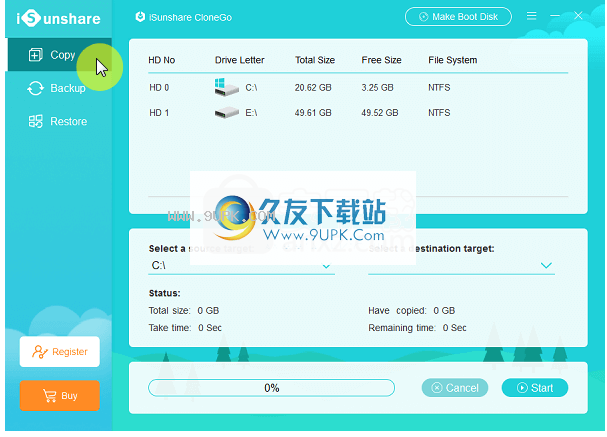This screenshot has height=437, width=607.
Task: Click the play icon on Start
Action: 522,388
